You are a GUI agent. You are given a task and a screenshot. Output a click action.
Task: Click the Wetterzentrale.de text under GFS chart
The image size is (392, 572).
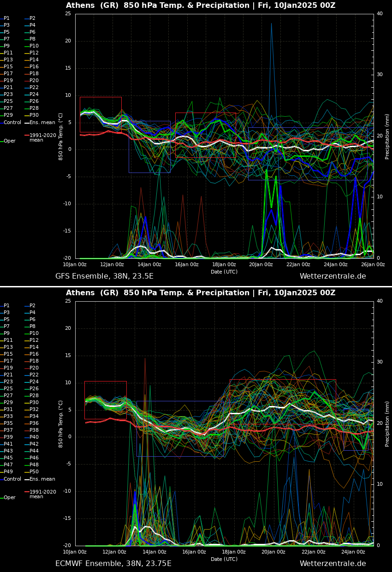[x=333, y=276]
